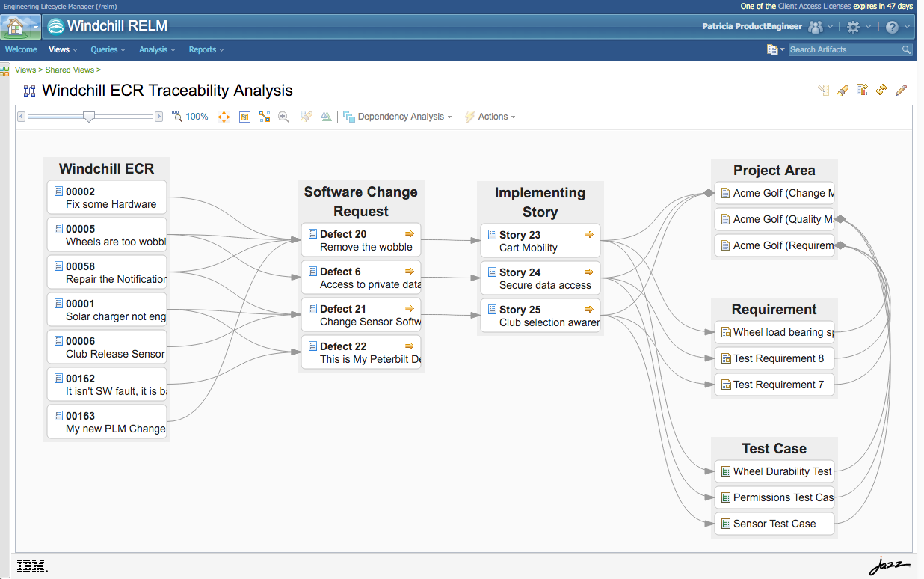Click the arrow icon on Story 25

[x=588, y=310]
